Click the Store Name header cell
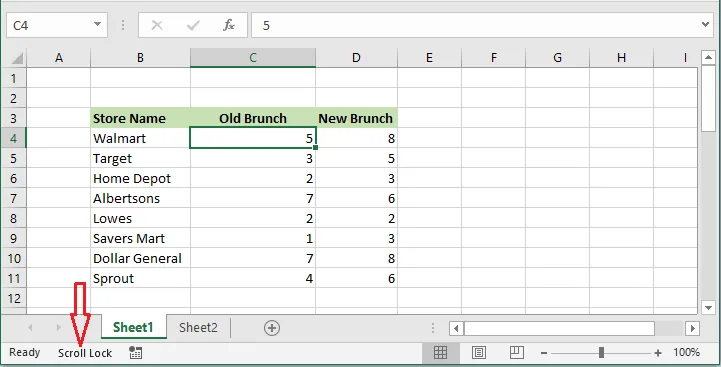 tap(140, 118)
